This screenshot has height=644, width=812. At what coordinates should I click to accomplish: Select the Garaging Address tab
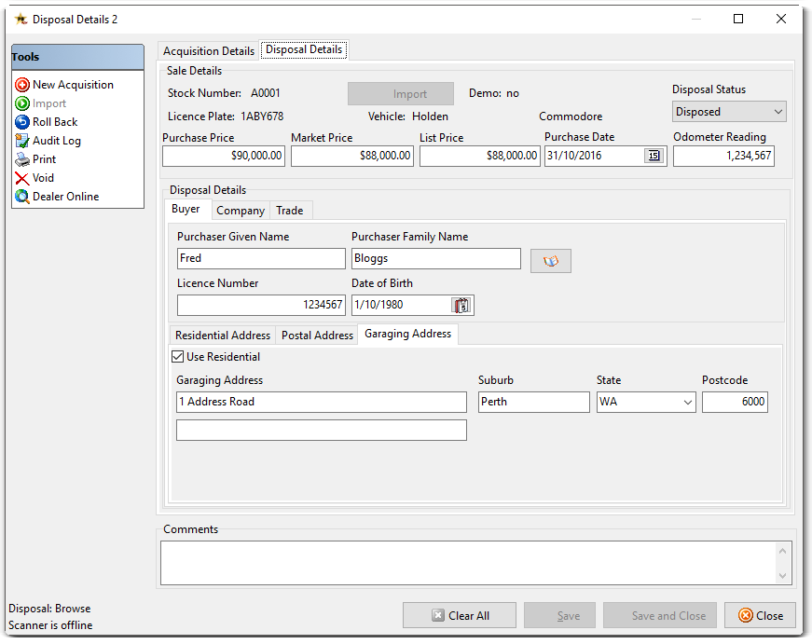coord(407,334)
